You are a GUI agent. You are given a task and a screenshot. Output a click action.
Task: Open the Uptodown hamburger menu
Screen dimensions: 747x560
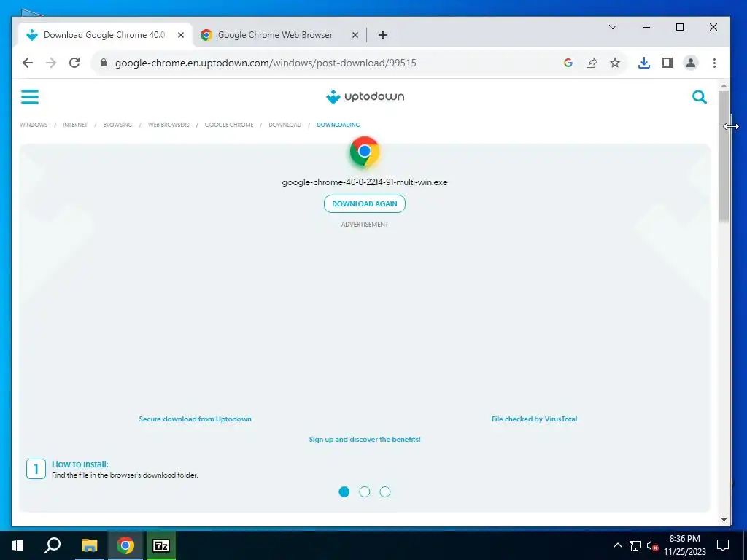pos(29,97)
